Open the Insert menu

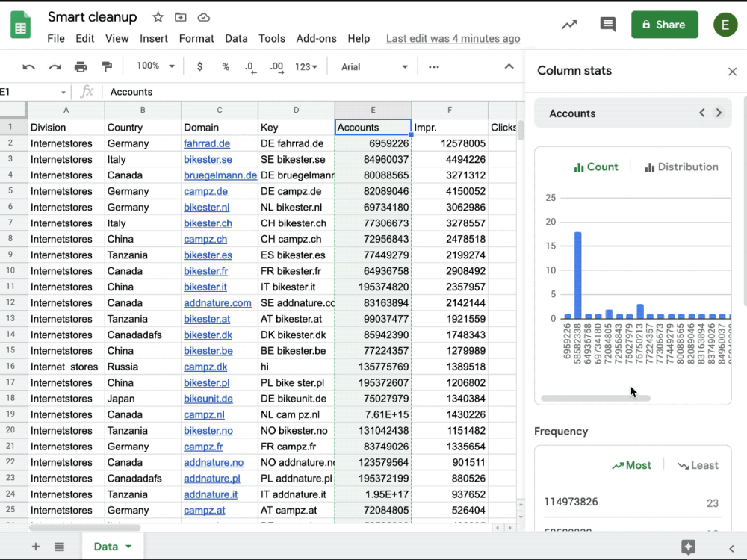click(x=153, y=39)
